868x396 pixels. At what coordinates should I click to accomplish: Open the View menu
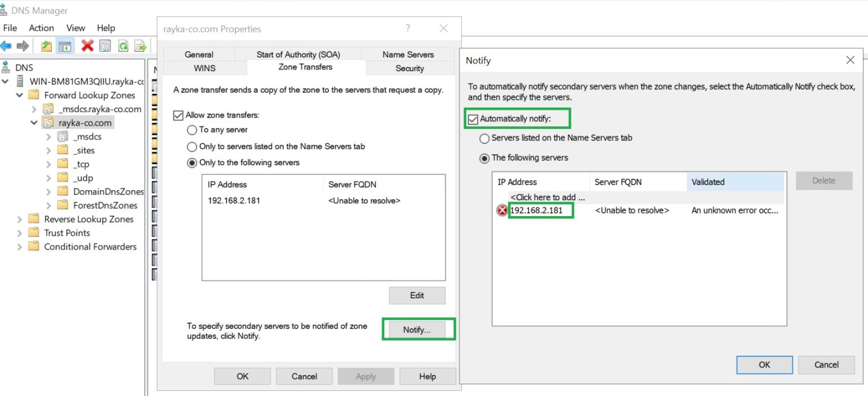(x=76, y=28)
